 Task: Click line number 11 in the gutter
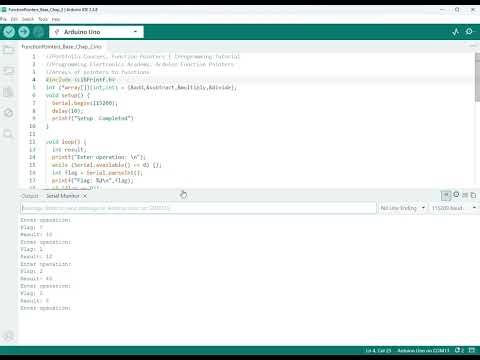32,134
